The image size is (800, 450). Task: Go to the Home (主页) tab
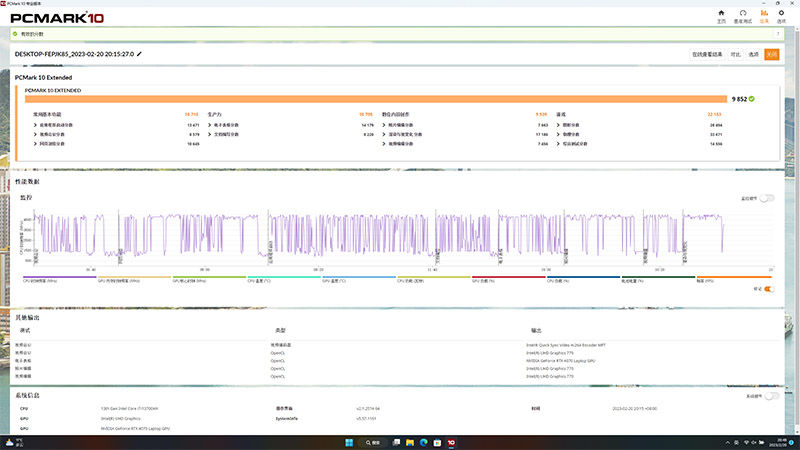(x=721, y=16)
